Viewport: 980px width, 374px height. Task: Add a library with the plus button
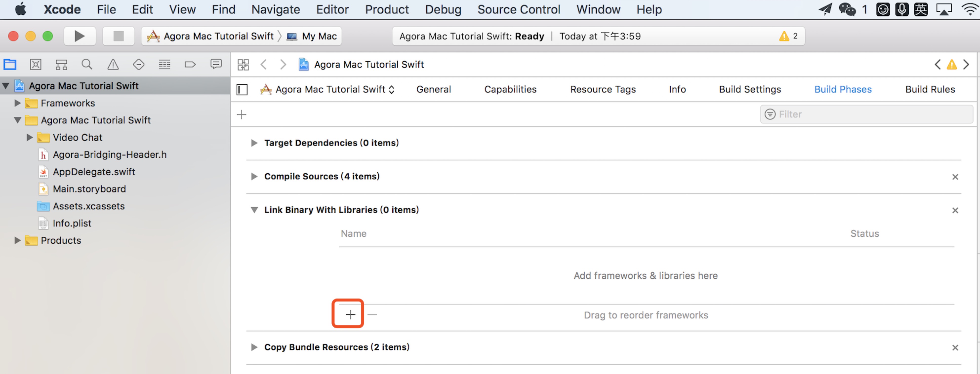point(350,314)
